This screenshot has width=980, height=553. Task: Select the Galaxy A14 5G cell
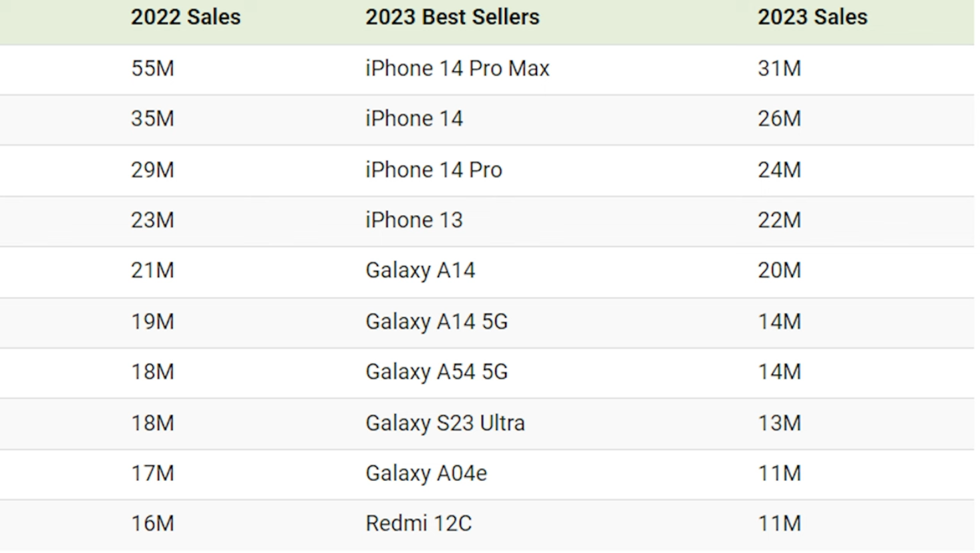point(437,321)
